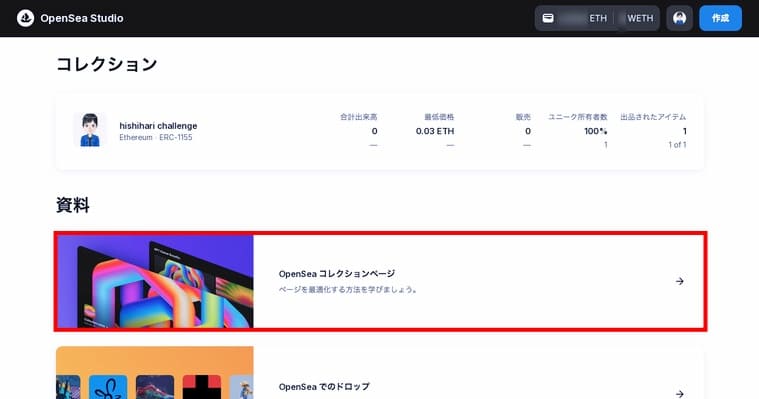This screenshot has width=759, height=399.
Task: Click the wallet card icon
Action: point(548,18)
